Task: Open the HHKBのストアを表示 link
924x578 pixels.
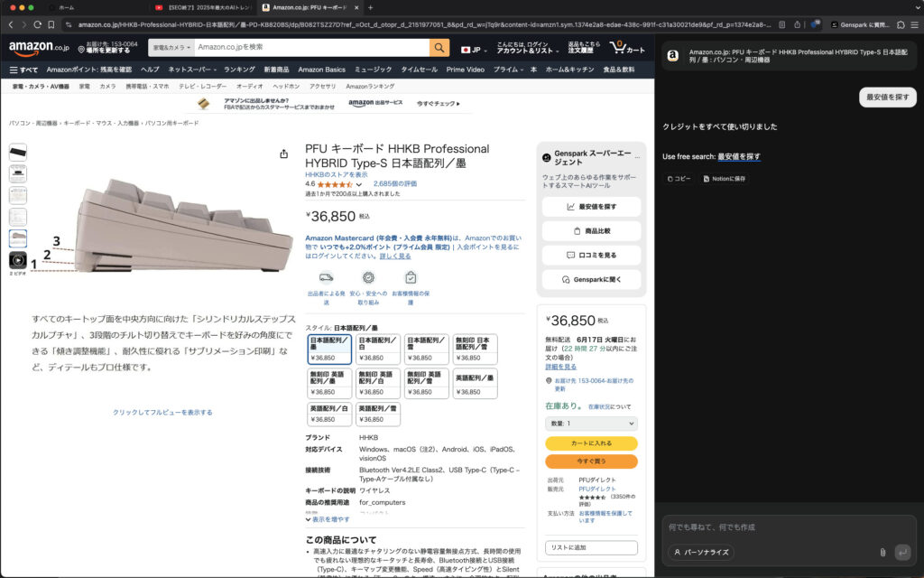Action: pos(336,174)
